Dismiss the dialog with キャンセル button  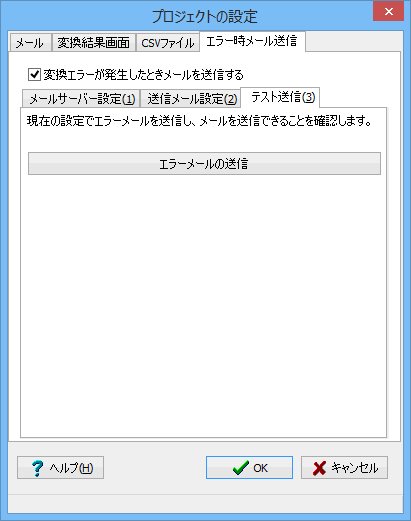tap(344, 468)
